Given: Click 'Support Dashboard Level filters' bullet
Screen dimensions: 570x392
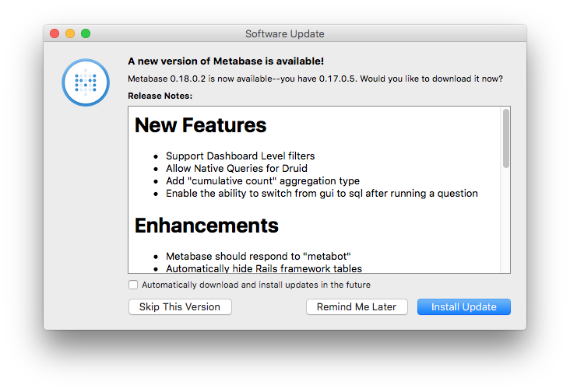Looking at the screenshot, I should [241, 156].
